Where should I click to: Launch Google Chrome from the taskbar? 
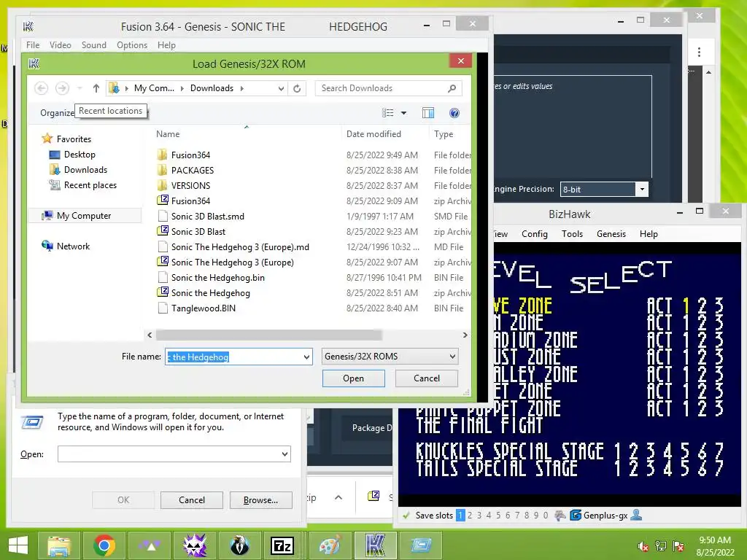(x=104, y=545)
